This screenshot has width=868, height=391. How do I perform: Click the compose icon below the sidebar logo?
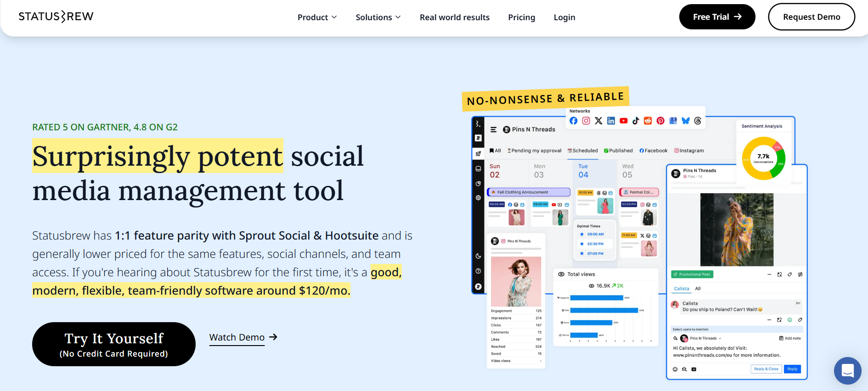[478, 138]
